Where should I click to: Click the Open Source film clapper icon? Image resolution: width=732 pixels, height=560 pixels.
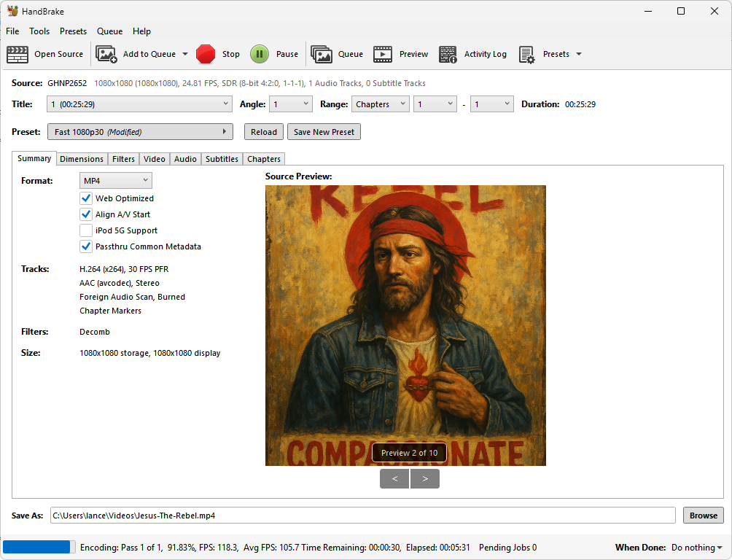tap(17, 54)
